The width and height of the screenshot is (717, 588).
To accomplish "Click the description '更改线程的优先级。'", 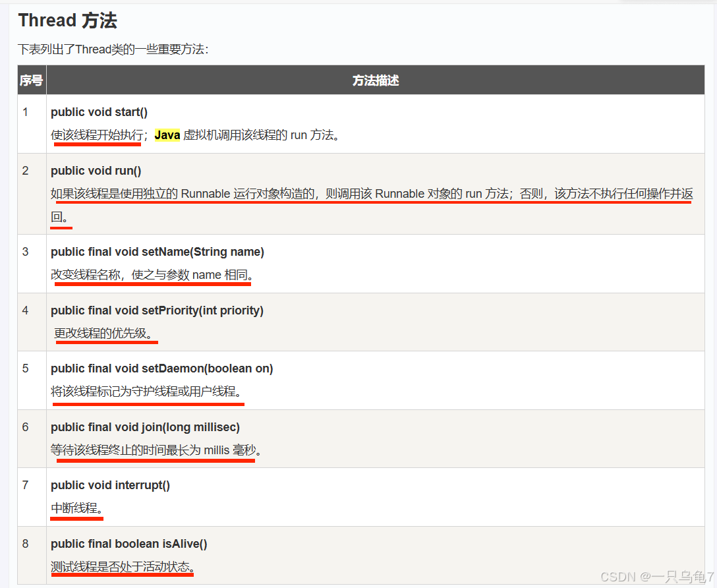I will [x=103, y=334].
